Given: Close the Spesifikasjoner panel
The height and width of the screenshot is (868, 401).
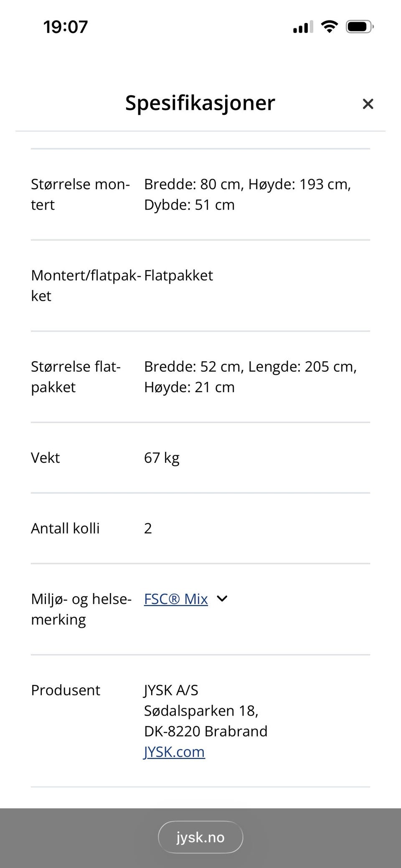Looking at the screenshot, I should (x=368, y=104).
